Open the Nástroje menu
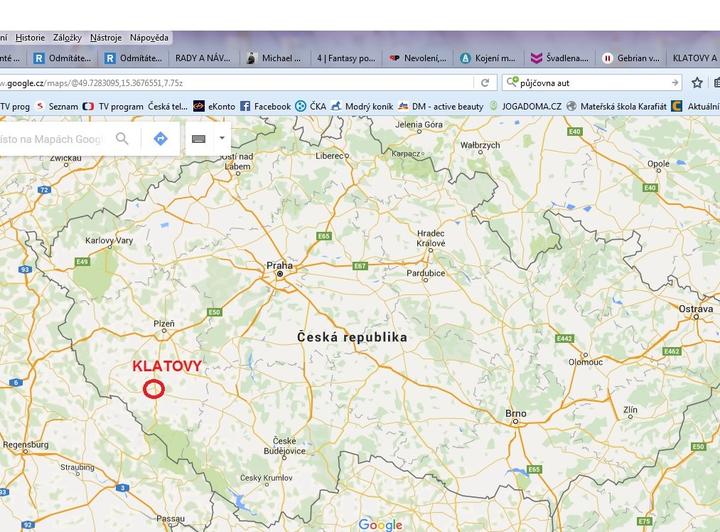 pos(106,37)
